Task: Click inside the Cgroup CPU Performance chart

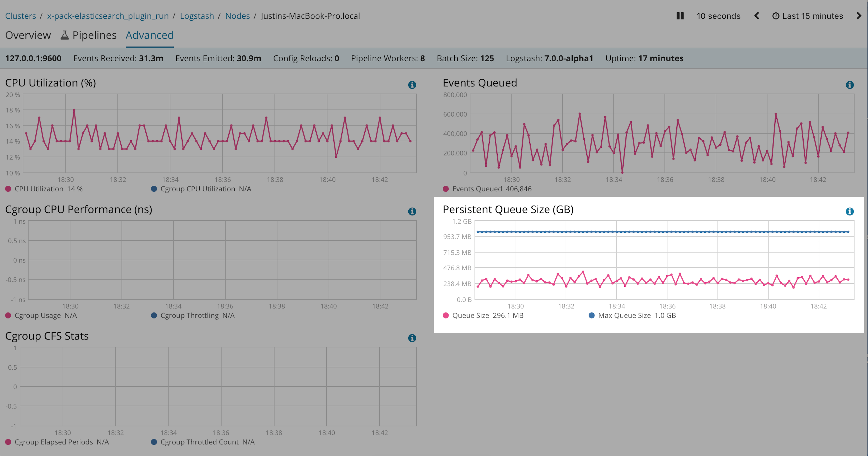Action: pyautogui.click(x=222, y=260)
